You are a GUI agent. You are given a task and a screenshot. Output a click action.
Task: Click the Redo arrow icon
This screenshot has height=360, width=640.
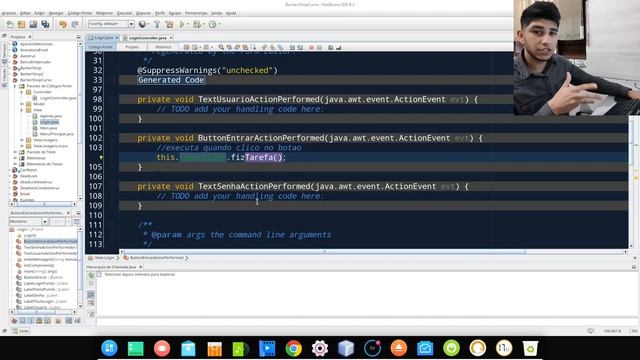tap(75, 24)
